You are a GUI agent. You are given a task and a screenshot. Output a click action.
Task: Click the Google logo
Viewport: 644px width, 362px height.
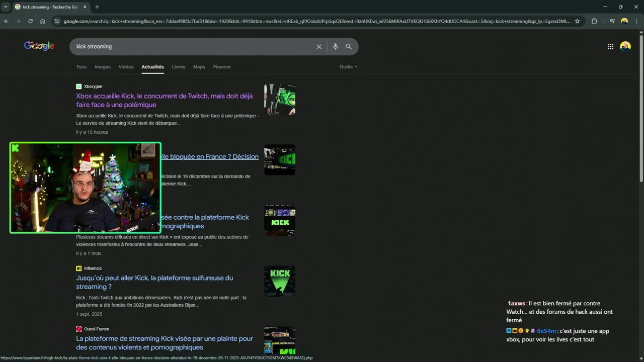point(39,46)
